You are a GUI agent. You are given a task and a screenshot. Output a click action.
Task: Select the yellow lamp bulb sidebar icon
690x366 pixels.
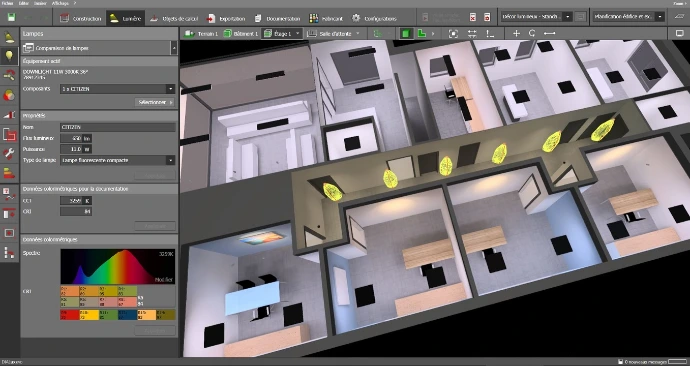[9, 56]
